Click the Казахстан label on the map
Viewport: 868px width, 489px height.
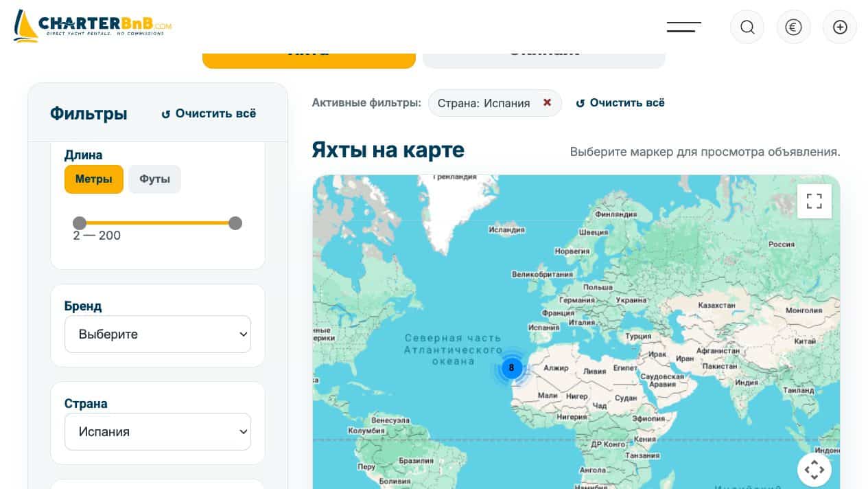pyautogui.click(x=716, y=305)
